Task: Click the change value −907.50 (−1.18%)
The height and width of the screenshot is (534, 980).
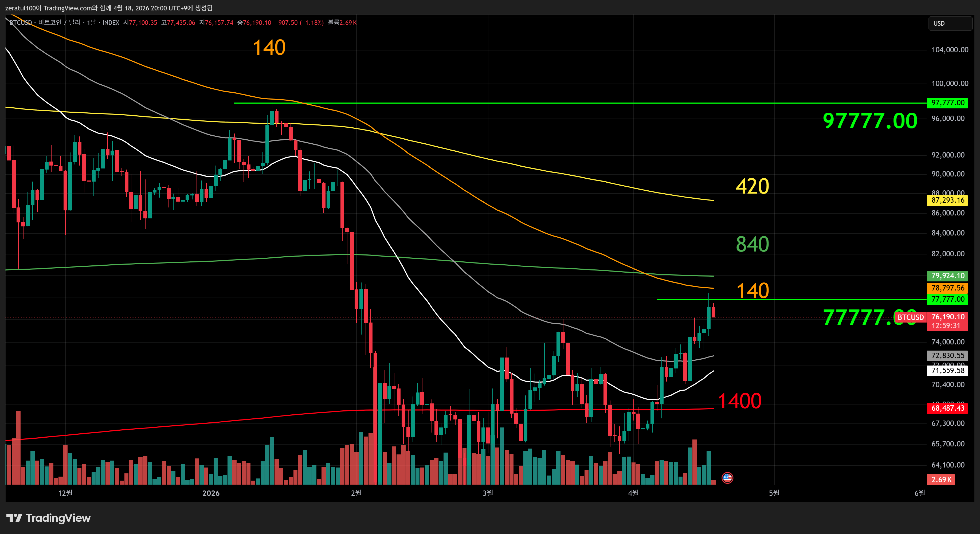Action: [299, 22]
